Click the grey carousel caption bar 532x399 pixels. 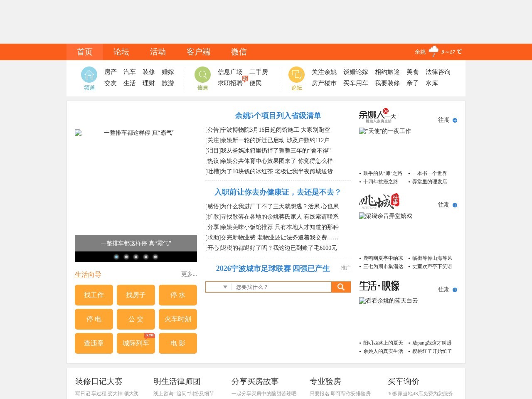point(135,243)
